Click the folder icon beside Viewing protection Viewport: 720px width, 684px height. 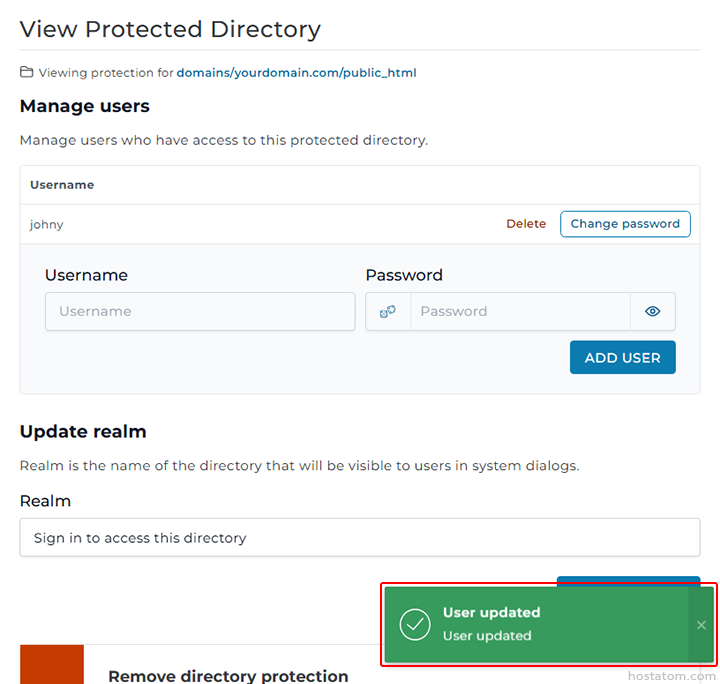(x=27, y=73)
